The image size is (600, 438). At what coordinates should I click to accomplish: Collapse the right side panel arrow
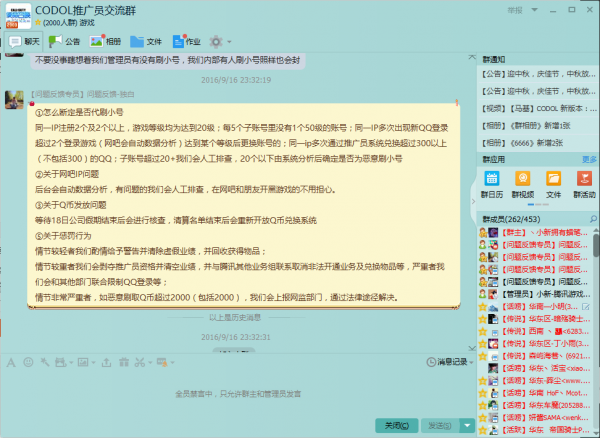473,201
